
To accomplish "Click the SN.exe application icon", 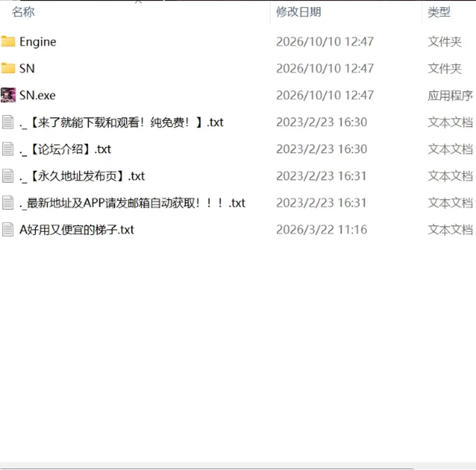I will point(8,95).
